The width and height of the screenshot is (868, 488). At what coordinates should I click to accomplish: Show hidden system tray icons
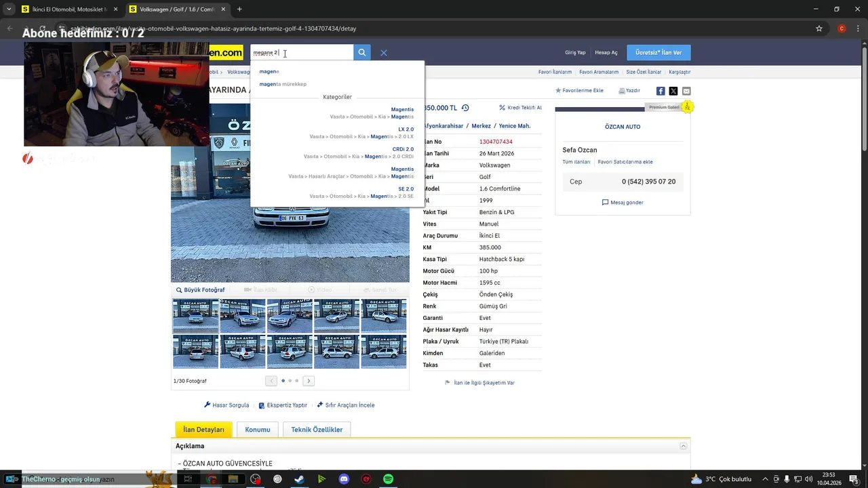point(765,479)
